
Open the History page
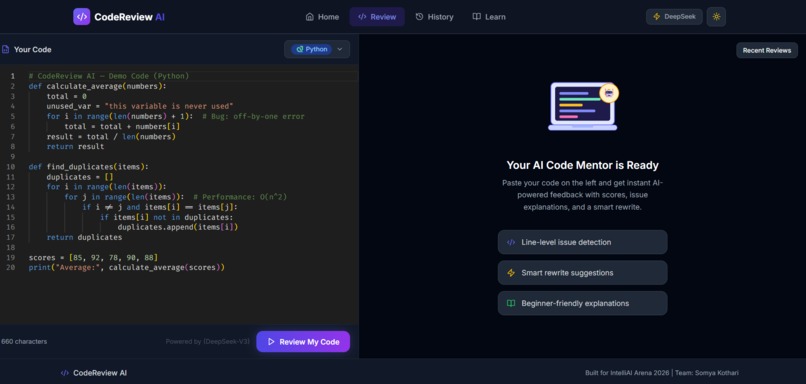tap(434, 17)
